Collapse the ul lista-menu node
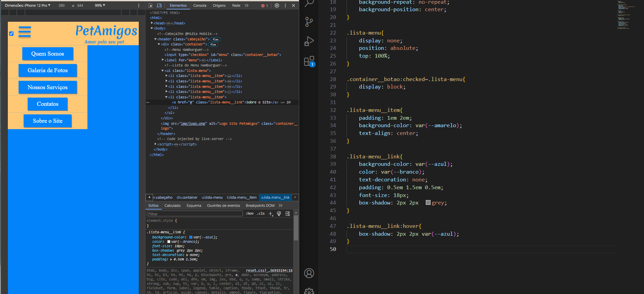The height and width of the screenshot is (294, 644). pyautogui.click(x=163, y=71)
